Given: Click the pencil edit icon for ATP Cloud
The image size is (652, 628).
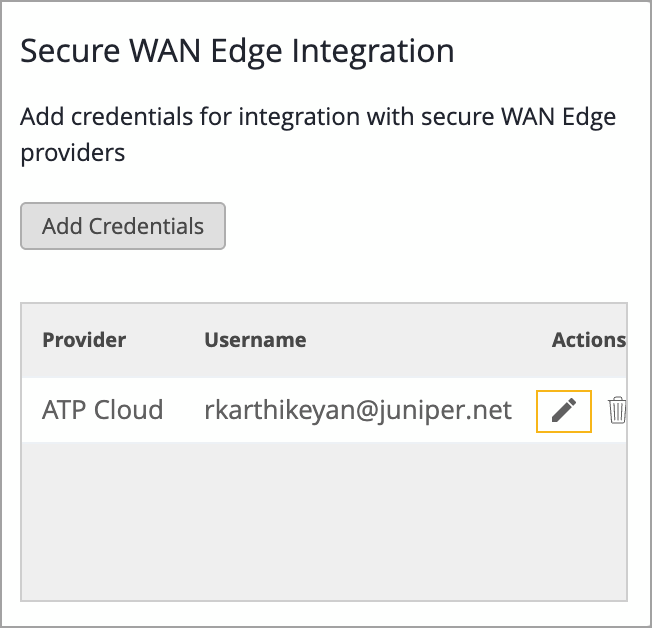Looking at the screenshot, I should point(564,411).
